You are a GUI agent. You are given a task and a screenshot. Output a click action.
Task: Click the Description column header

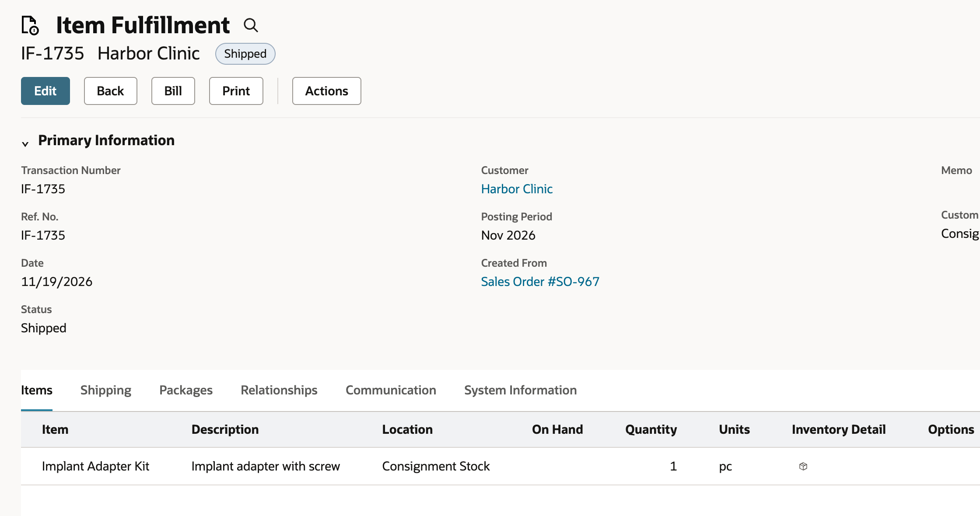tap(225, 429)
